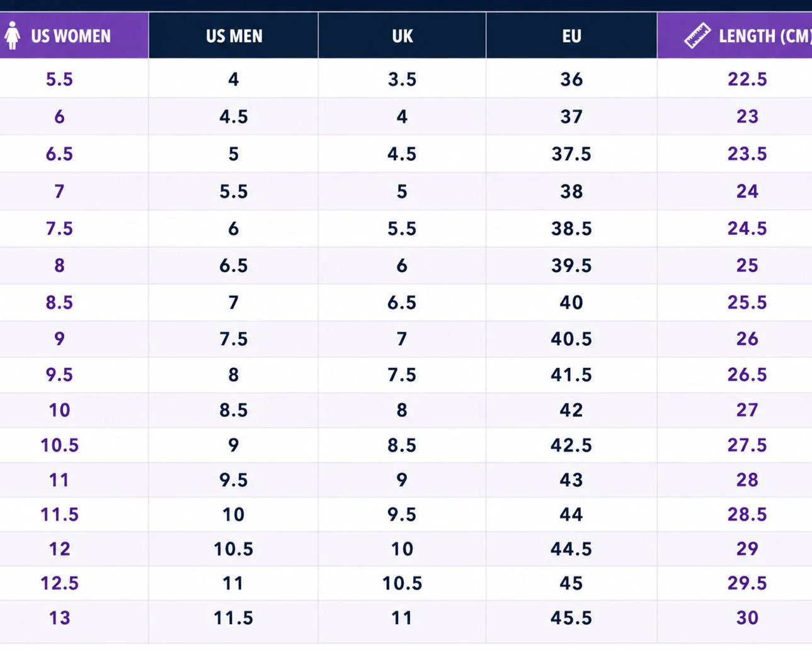Select EU size 37.5 cell
Viewport: 812px width, 650px height.
tap(571, 154)
